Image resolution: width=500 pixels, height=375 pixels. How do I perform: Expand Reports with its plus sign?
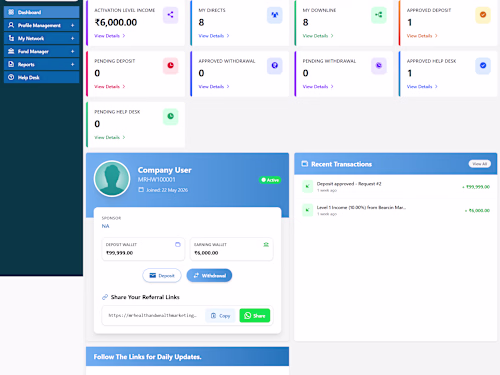tap(72, 64)
